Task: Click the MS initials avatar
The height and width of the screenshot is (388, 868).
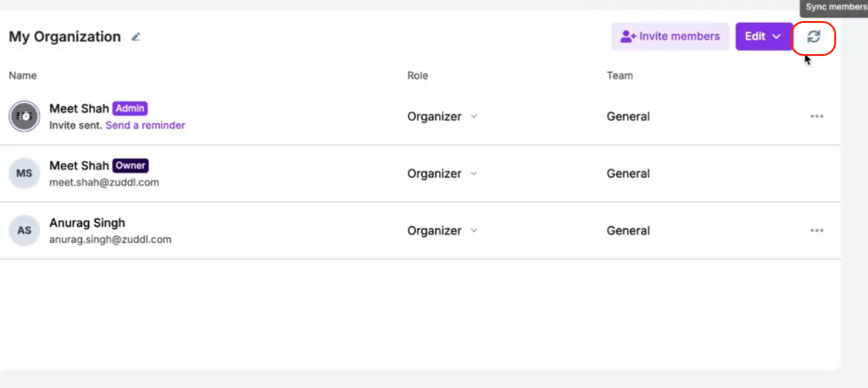Action: 24,174
